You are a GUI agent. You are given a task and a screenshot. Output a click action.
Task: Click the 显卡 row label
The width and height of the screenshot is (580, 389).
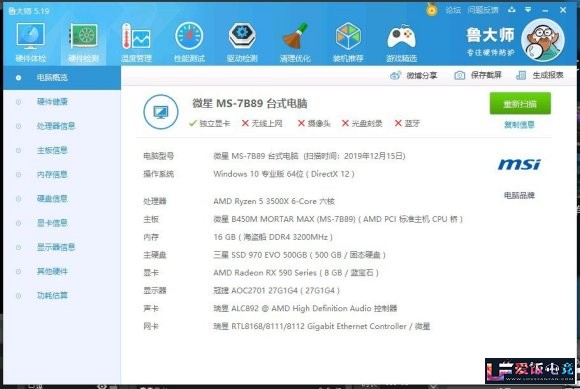tap(151, 273)
